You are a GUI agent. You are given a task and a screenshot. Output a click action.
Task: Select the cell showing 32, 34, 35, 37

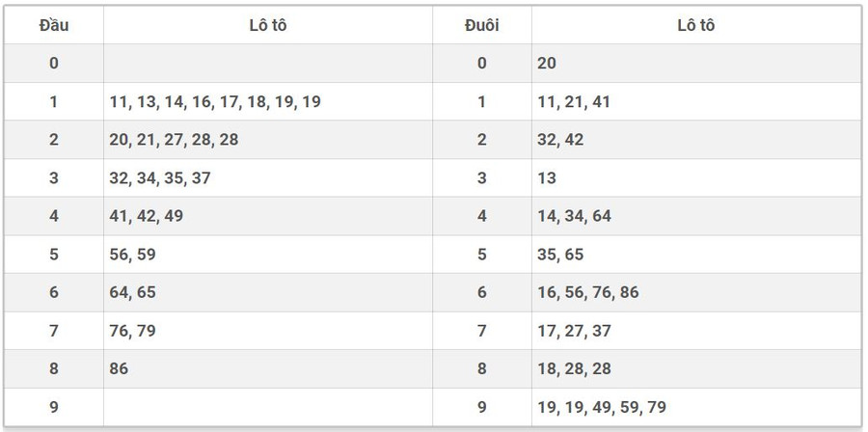[x=160, y=178]
